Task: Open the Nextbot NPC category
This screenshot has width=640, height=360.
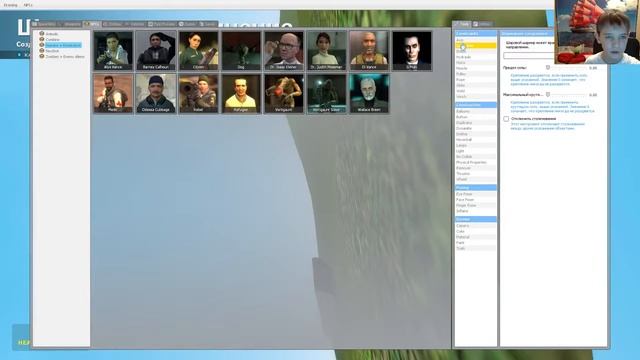Action: click(52, 51)
